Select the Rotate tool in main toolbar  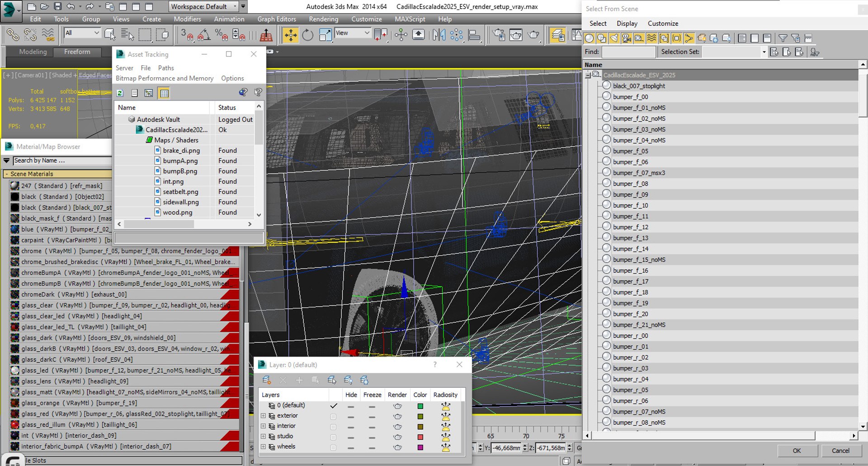pyautogui.click(x=307, y=35)
